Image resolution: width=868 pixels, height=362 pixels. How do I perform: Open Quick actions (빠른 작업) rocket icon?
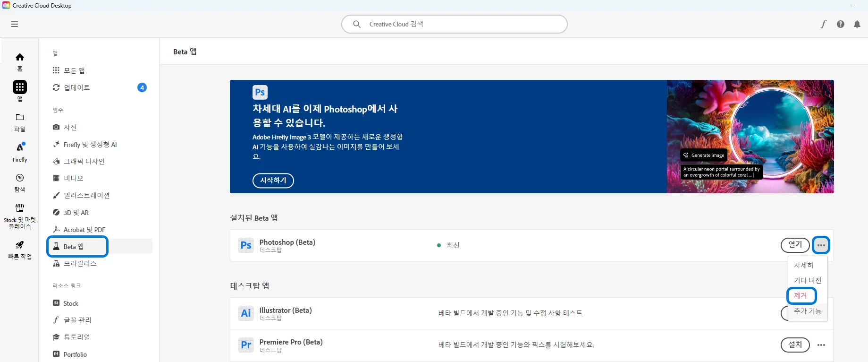point(20,245)
